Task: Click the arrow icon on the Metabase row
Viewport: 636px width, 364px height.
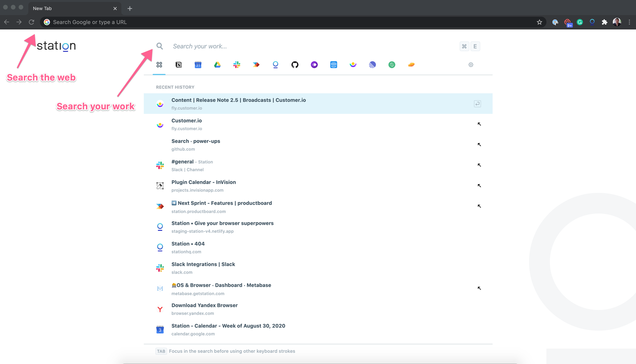Action: click(479, 288)
